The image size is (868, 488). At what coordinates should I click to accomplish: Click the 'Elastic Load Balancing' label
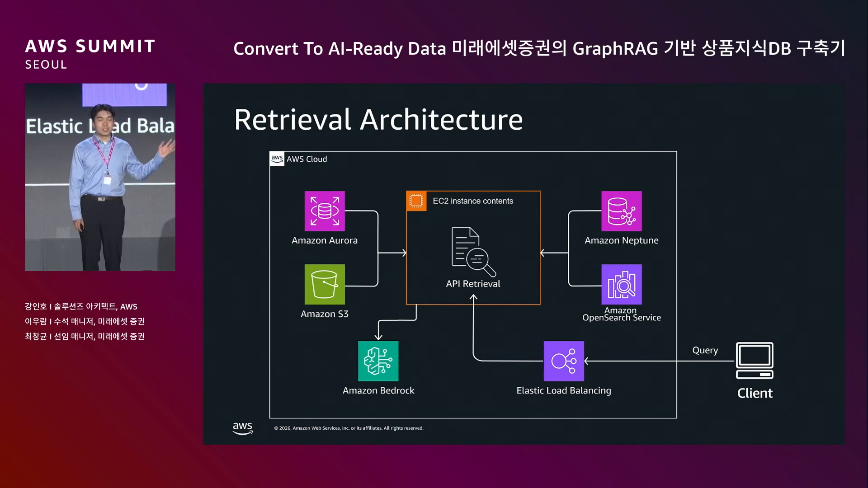(x=564, y=390)
